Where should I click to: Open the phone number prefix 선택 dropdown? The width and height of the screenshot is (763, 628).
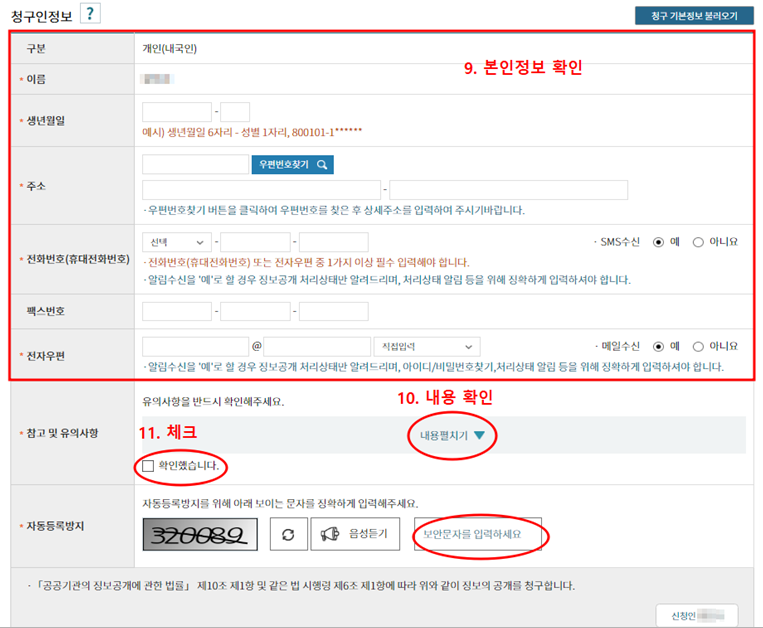(x=178, y=242)
